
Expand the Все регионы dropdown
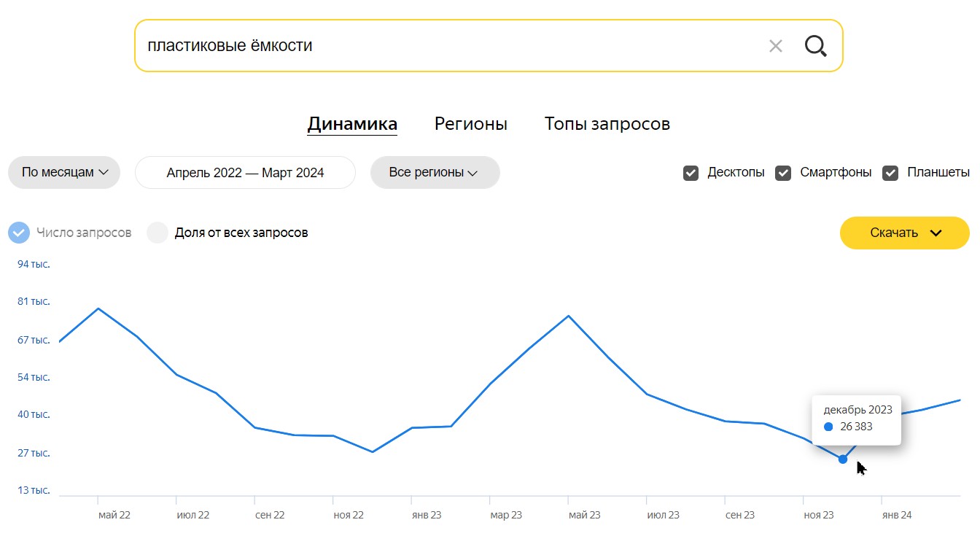click(x=435, y=173)
